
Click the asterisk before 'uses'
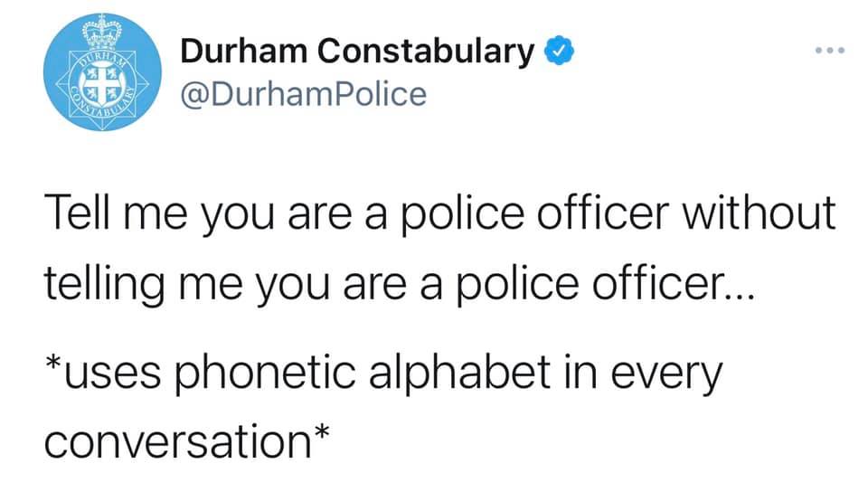[53, 364]
